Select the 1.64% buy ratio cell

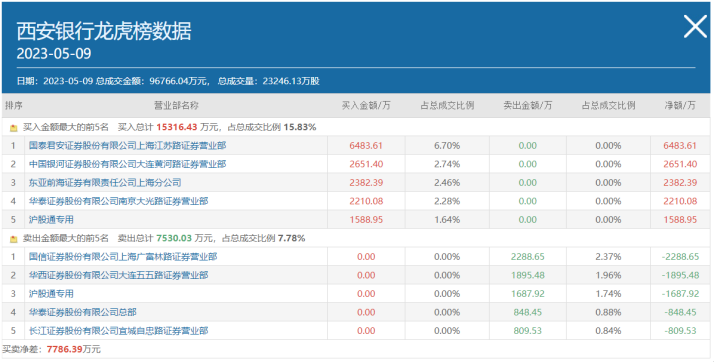point(447,219)
